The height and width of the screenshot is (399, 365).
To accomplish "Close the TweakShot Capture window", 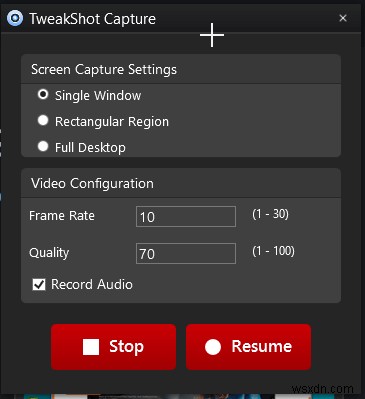I will [x=343, y=18].
